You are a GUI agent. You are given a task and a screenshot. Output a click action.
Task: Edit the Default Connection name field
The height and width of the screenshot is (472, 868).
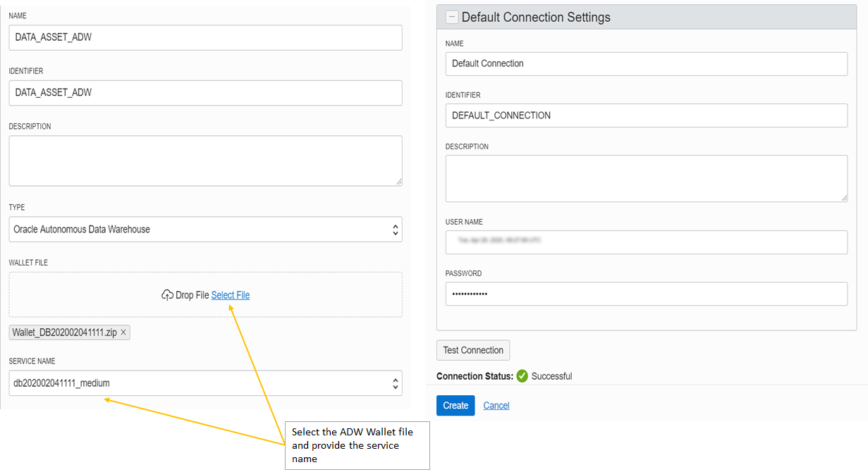646,63
